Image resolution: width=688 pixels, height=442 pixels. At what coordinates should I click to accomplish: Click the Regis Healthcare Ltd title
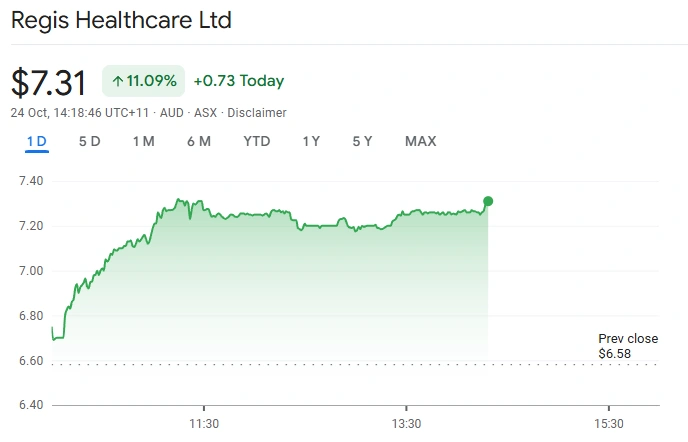[121, 20]
